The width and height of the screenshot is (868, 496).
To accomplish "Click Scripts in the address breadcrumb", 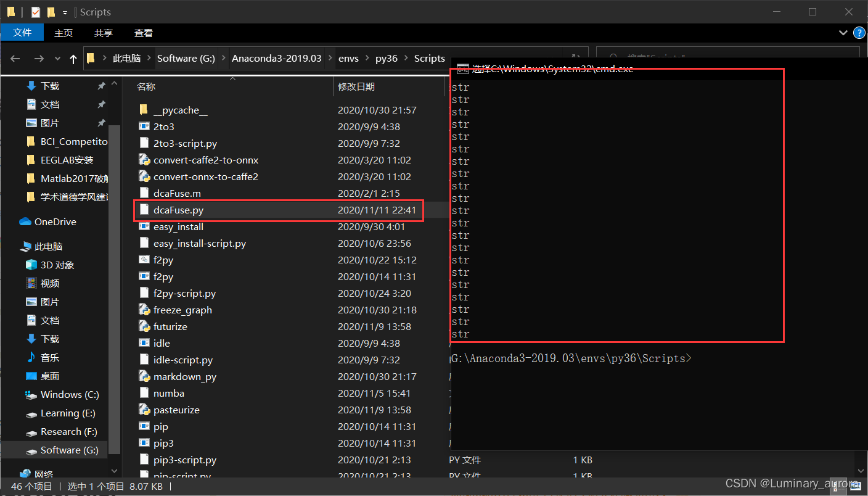I will 430,59.
